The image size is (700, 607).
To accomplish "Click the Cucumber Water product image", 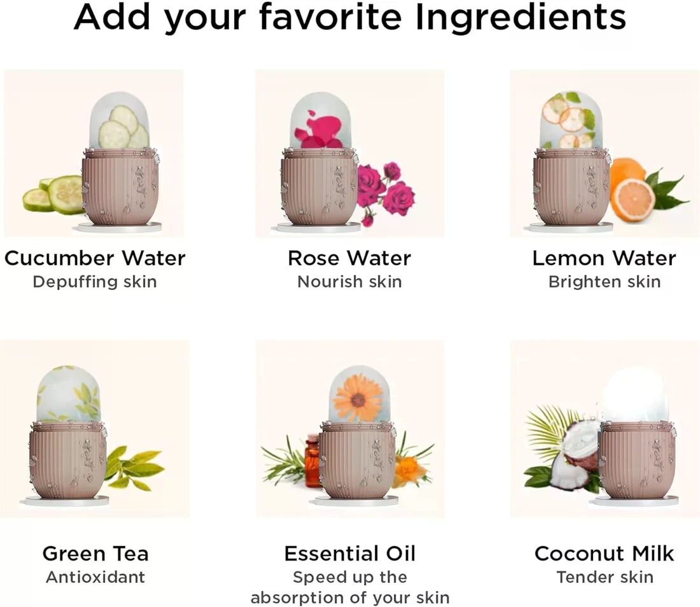I will [x=94, y=153].
